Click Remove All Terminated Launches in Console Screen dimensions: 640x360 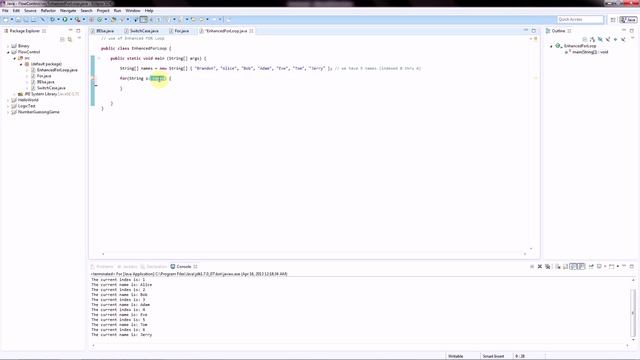coord(547,267)
